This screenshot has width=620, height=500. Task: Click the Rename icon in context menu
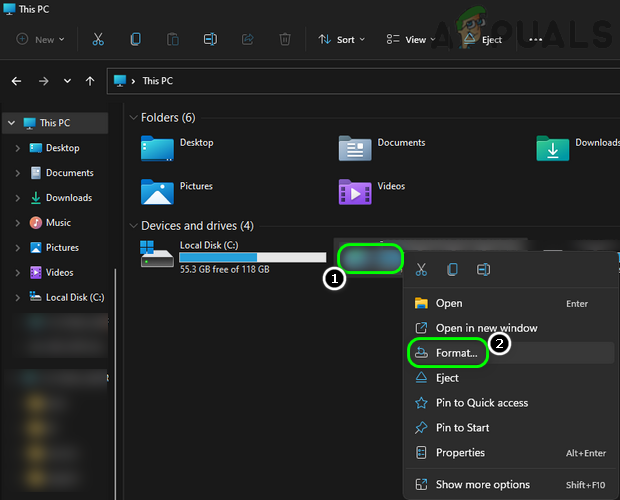tap(483, 269)
